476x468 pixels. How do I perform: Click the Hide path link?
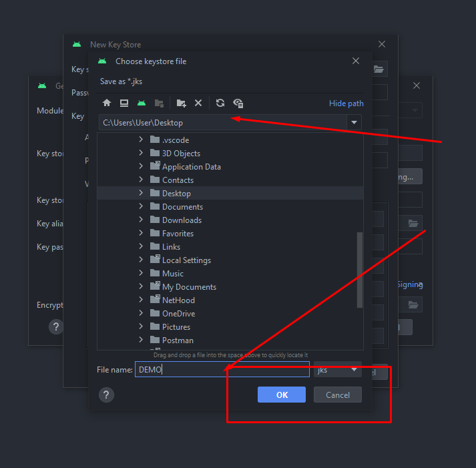[x=346, y=103]
